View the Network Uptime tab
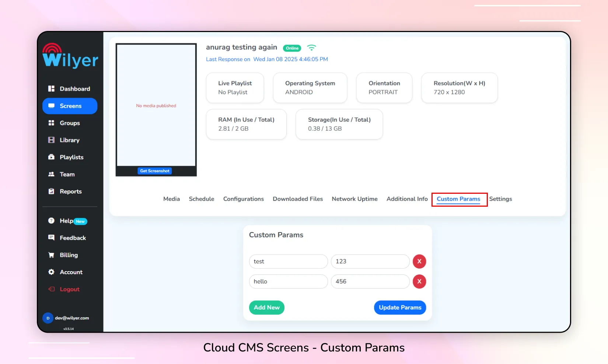Screen dimensions: 608x364 point(355,199)
